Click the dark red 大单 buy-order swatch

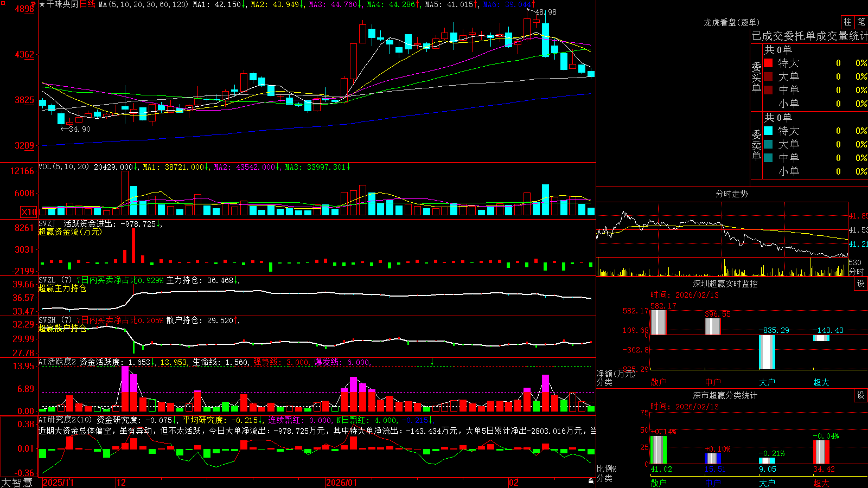(x=768, y=76)
